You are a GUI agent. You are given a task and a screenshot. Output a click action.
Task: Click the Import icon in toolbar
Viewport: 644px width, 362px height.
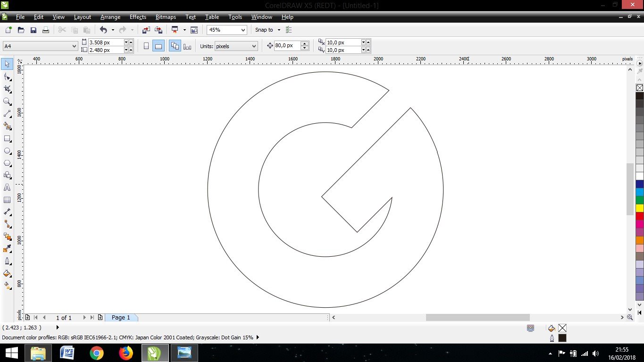click(x=146, y=30)
